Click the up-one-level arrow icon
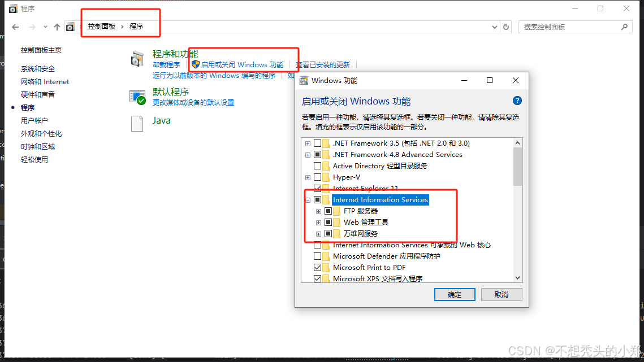 57,27
